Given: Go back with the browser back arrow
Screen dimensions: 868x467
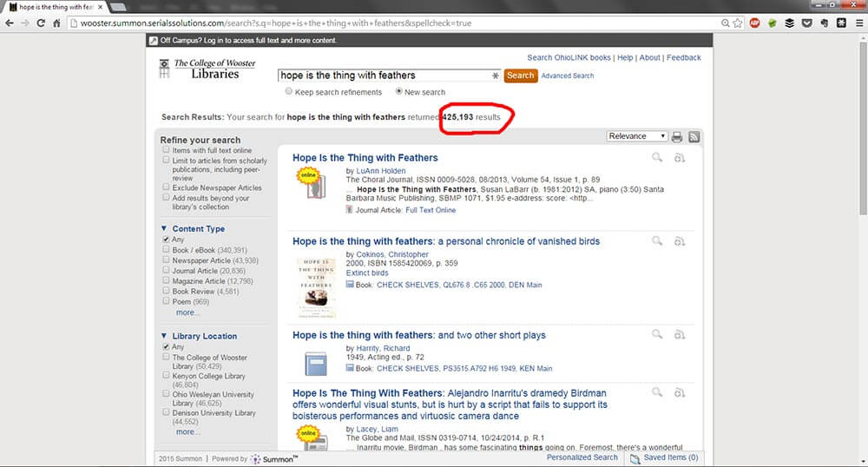Looking at the screenshot, I should pyautogui.click(x=9, y=23).
